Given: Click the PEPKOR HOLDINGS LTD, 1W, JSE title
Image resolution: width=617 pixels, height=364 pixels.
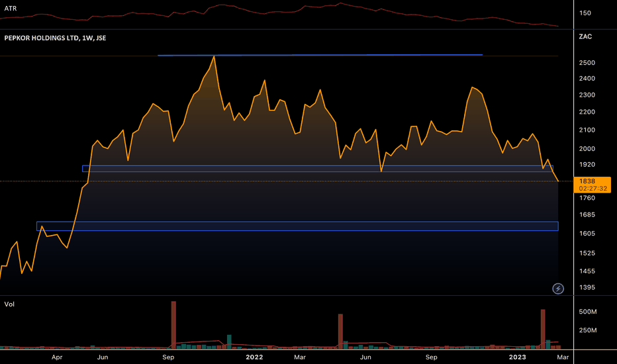Looking at the screenshot, I should pos(55,38).
